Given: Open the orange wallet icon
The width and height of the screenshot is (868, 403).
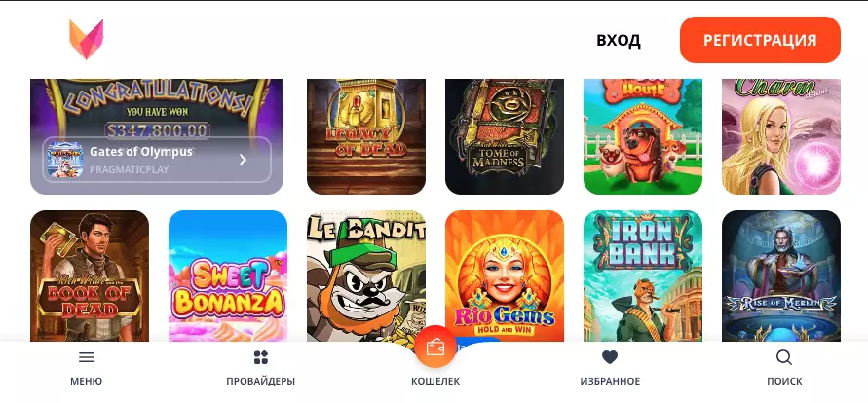Looking at the screenshot, I should pyautogui.click(x=435, y=348).
